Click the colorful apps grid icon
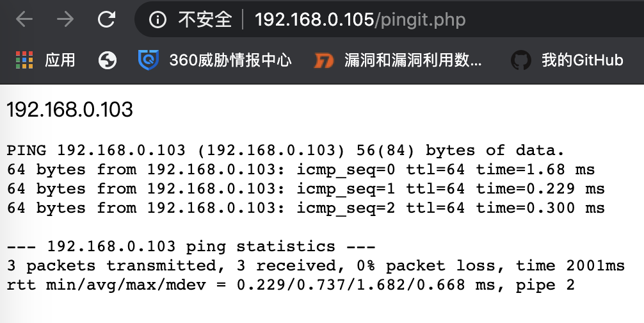Screen dimensions: 644x323 (x=24, y=60)
